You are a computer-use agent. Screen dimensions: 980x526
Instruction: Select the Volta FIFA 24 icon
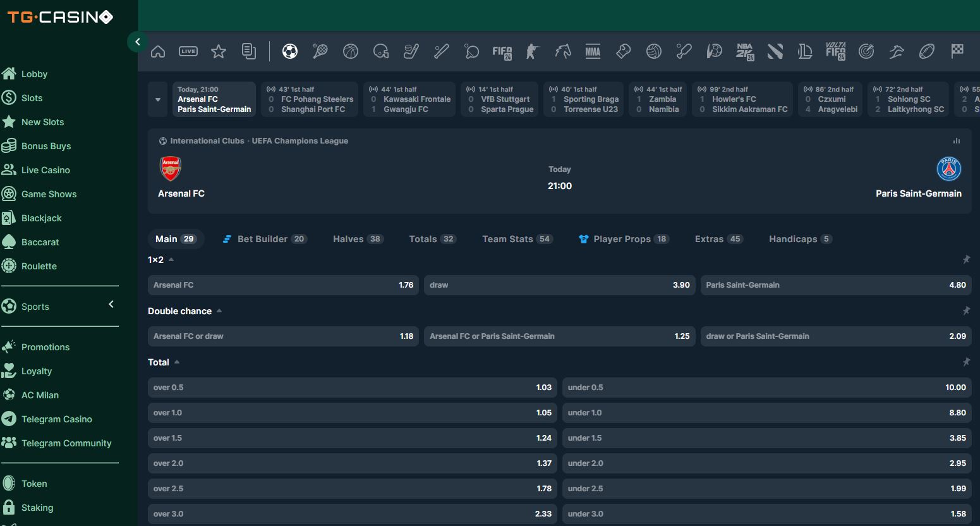(836, 51)
